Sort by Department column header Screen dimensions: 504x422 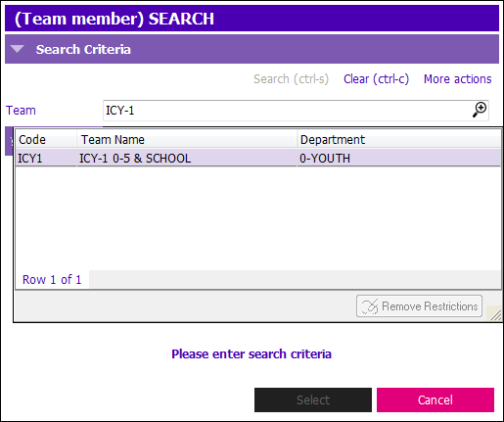coord(399,140)
